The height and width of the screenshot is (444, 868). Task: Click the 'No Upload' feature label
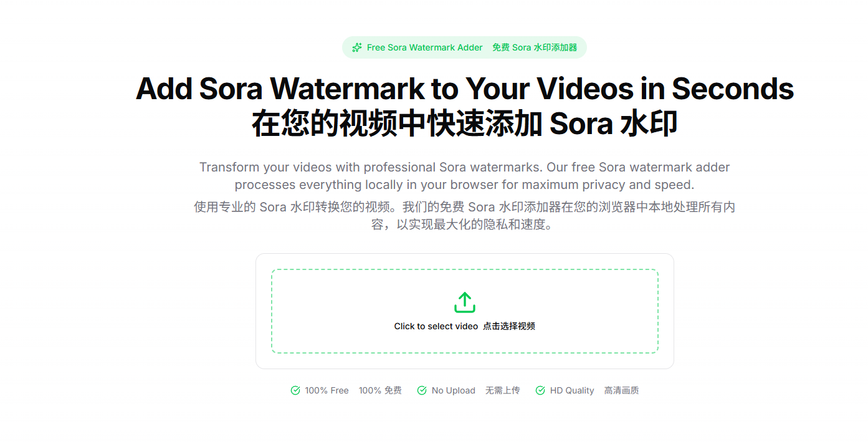coord(454,390)
